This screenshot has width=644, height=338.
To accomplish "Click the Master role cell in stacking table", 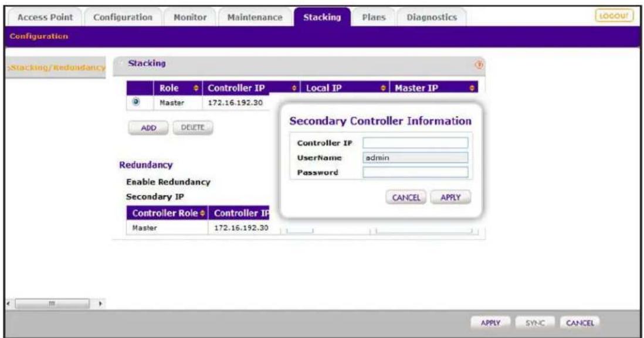I will [x=172, y=103].
